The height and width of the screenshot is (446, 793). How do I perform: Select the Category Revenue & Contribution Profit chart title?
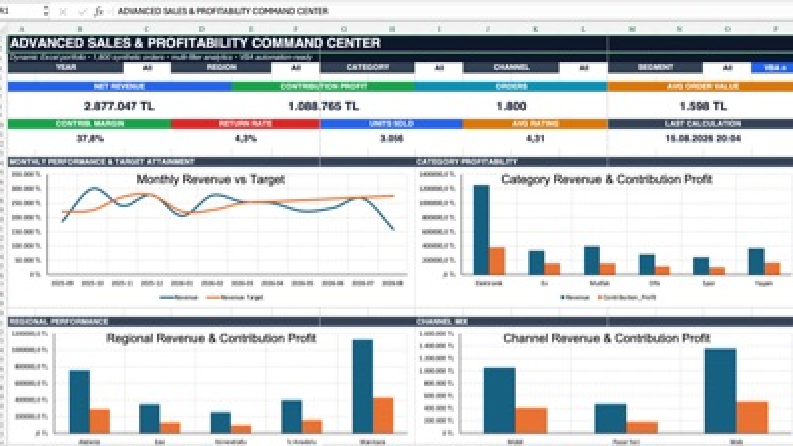(606, 180)
